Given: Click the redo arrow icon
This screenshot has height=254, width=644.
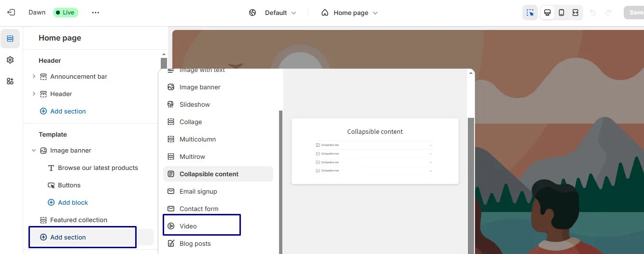Looking at the screenshot, I should tap(609, 13).
